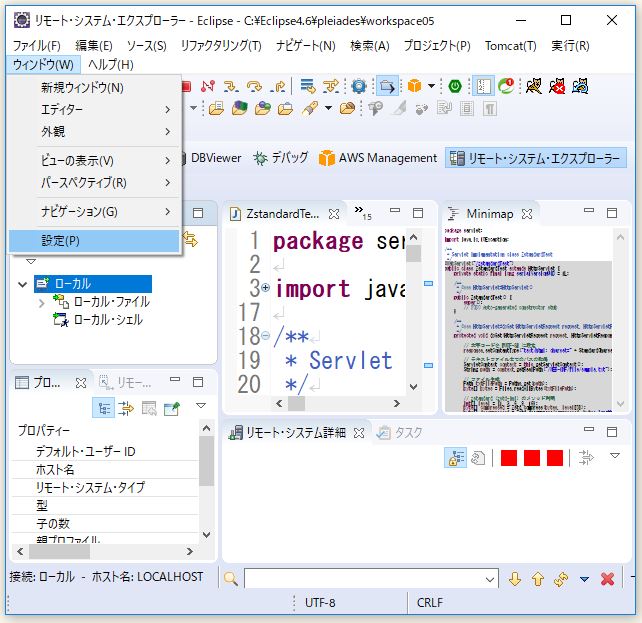Show the hidden editor tabs list »15
642x623 pixels.
(x=363, y=212)
